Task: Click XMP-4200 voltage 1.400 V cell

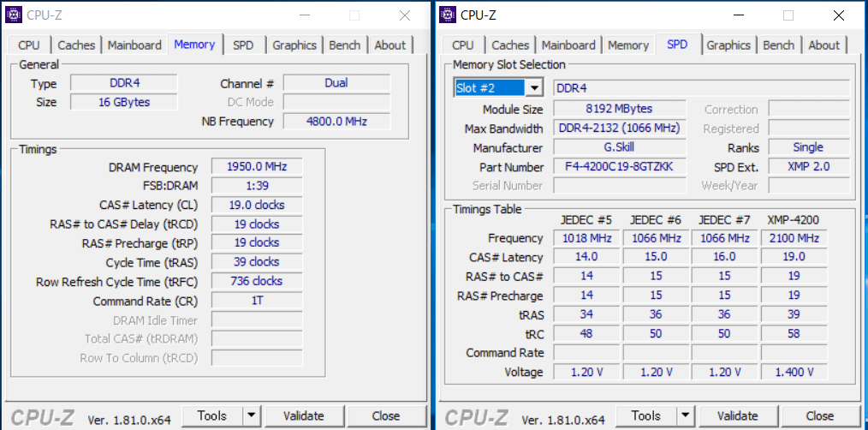Action: click(794, 372)
